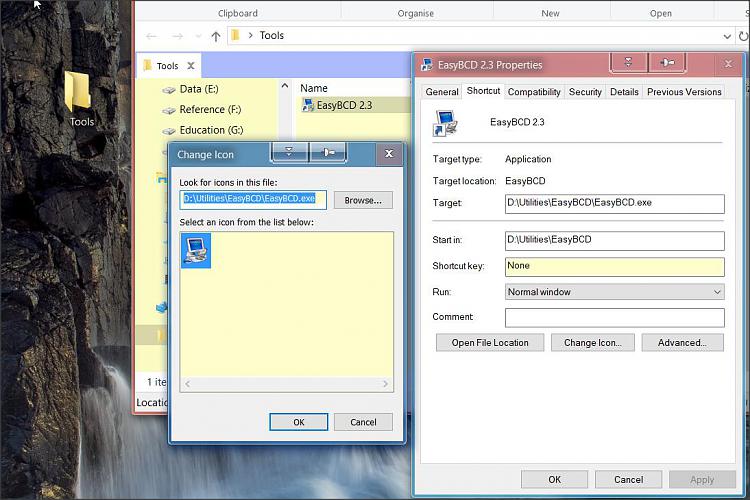Click Cancel in the Properties window
The height and width of the screenshot is (500, 750).
click(x=629, y=479)
